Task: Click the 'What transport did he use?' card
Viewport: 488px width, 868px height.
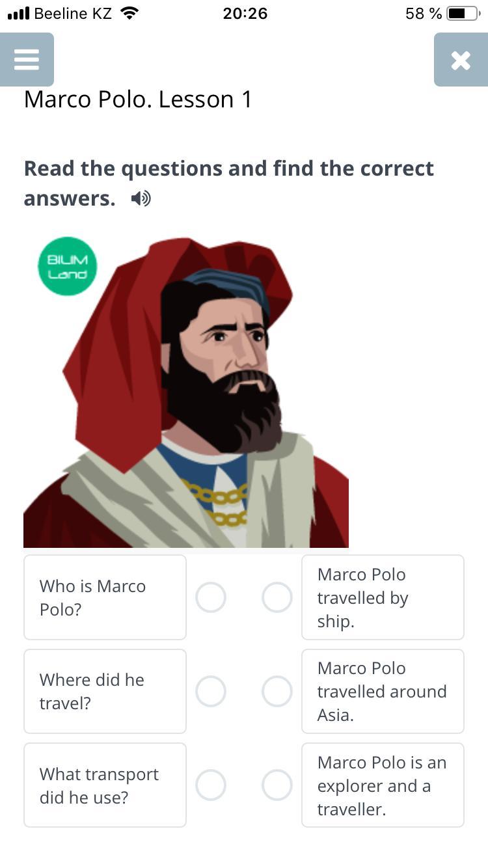Action: pyautogui.click(x=105, y=785)
